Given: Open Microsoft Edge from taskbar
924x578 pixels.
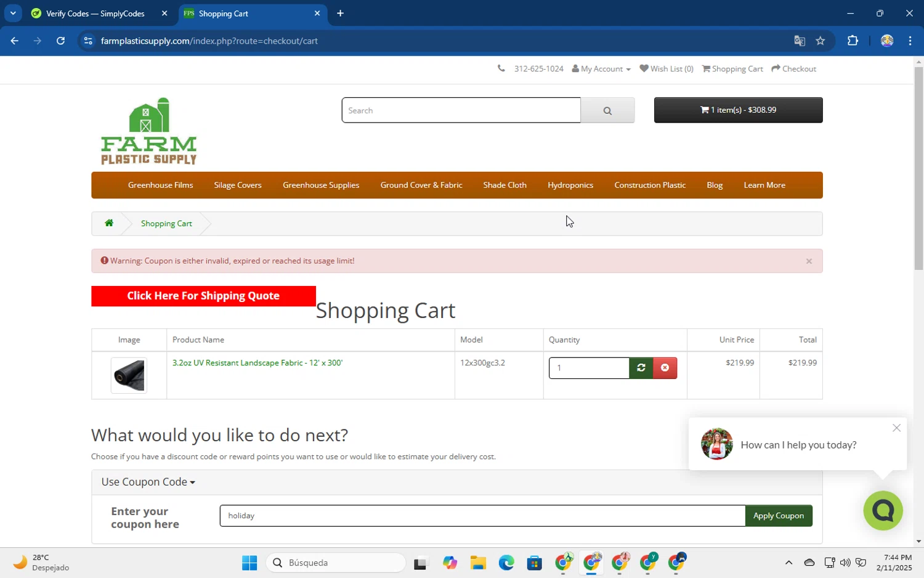Looking at the screenshot, I should (x=506, y=563).
